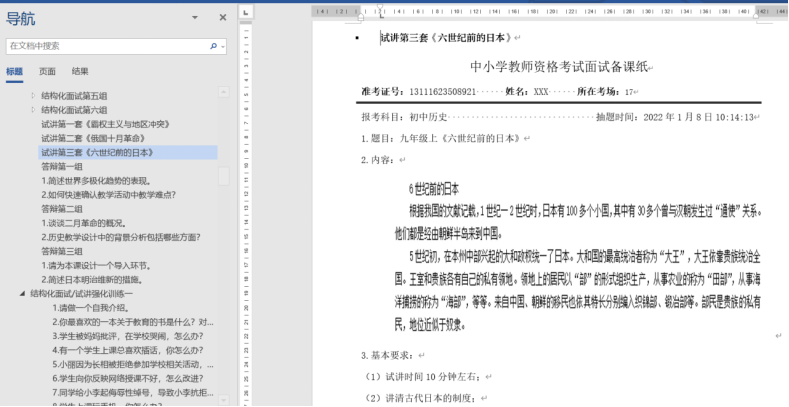Switch to the 页面 tab

tap(47, 72)
